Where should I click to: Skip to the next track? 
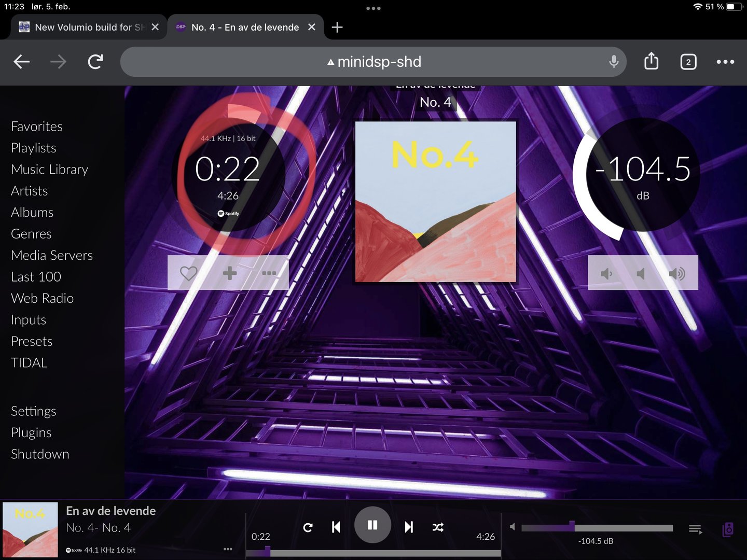coord(409,527)
